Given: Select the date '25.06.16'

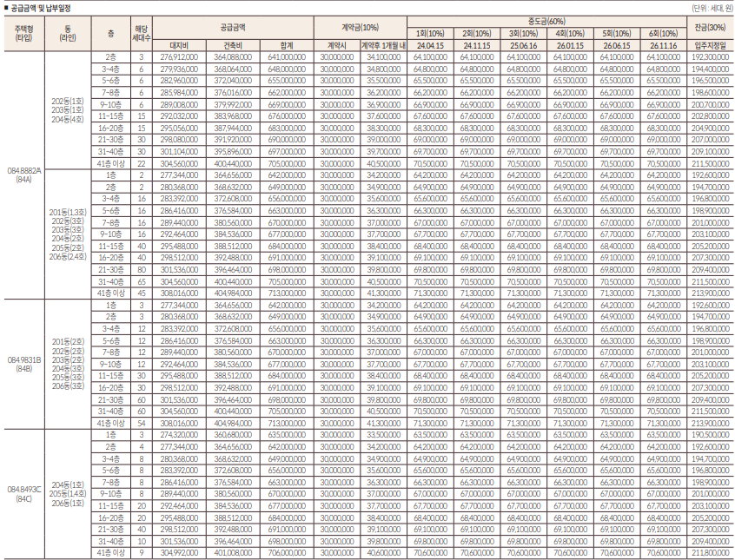Looking at the screenshot, I should coord(523,45).
